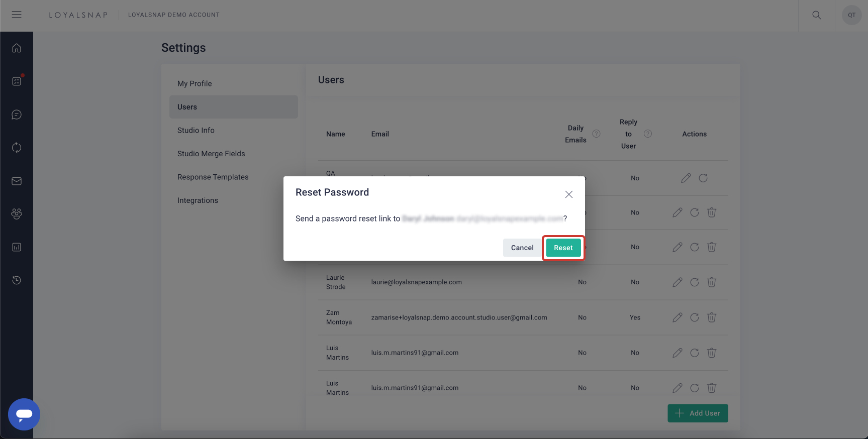Open Response Templates settings section

pyautogui.click(x=213, y=177)
